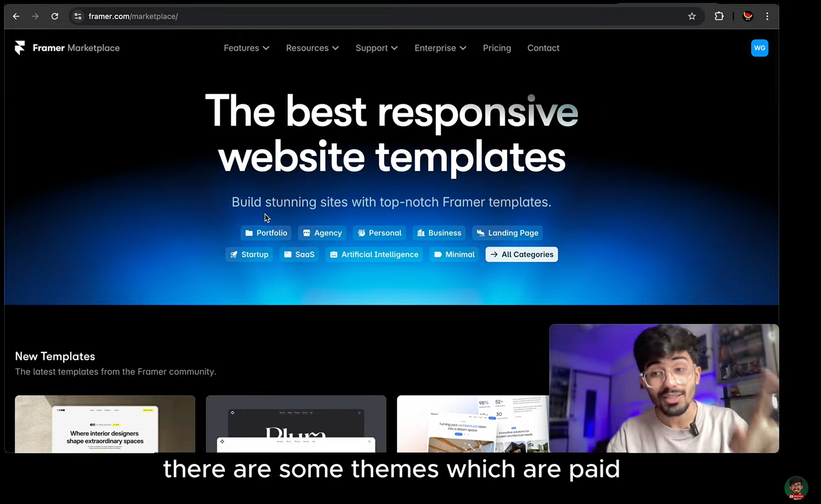View the All Categories label
Screen dimensions: 821x504
(x=528, y=255)
